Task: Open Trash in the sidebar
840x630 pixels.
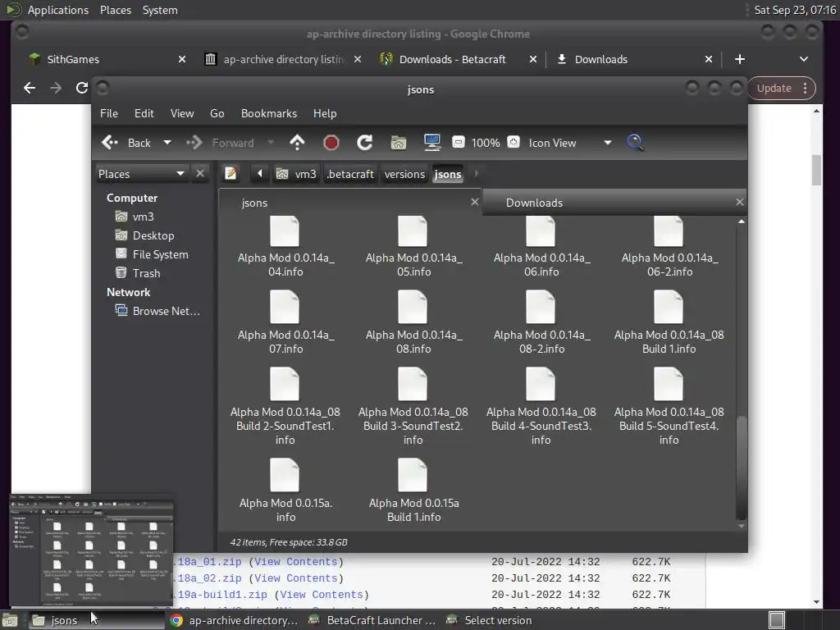Action: pos(146,273)
